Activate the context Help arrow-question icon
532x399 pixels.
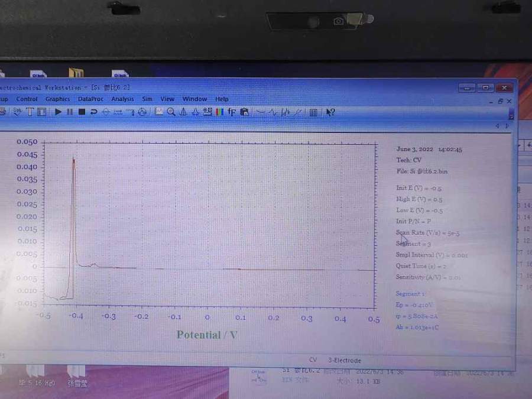[330, 112]
